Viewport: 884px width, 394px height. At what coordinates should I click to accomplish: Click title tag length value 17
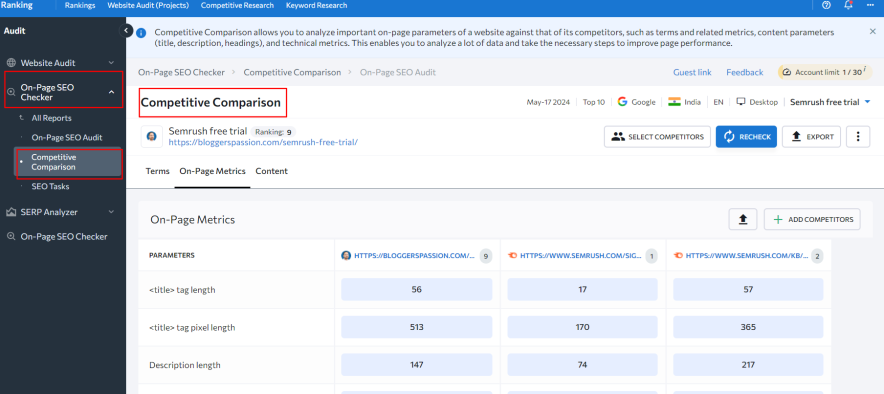582,290
